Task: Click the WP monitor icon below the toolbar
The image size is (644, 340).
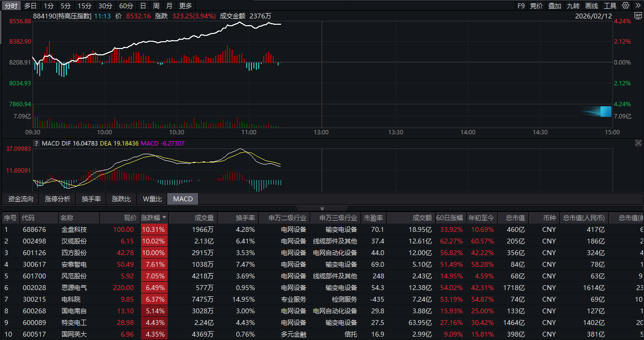Action: pyautogui.click(x=638, y=16)
